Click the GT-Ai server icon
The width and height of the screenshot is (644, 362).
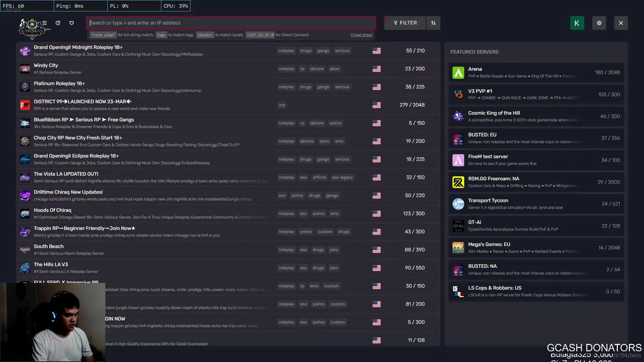click(x=458, y=226)
